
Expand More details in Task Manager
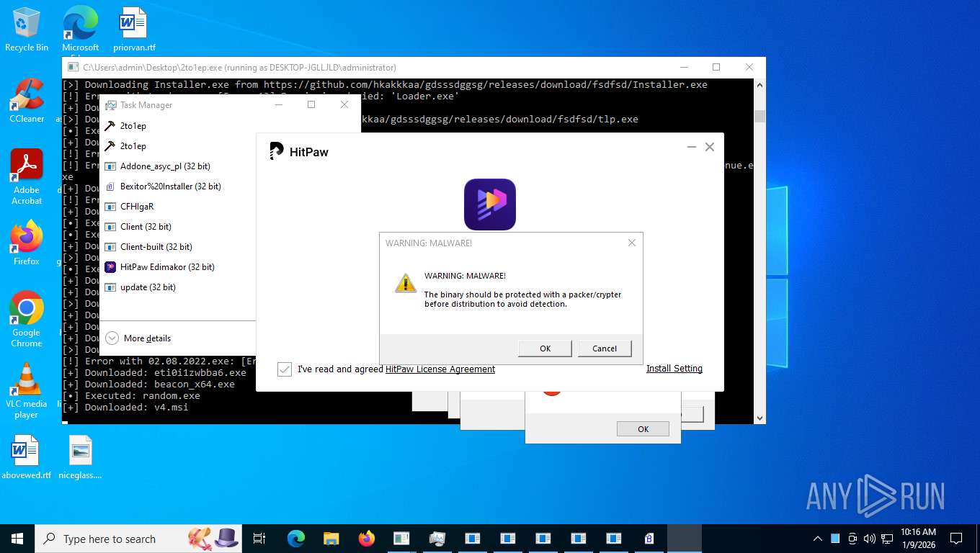point(138,338)
